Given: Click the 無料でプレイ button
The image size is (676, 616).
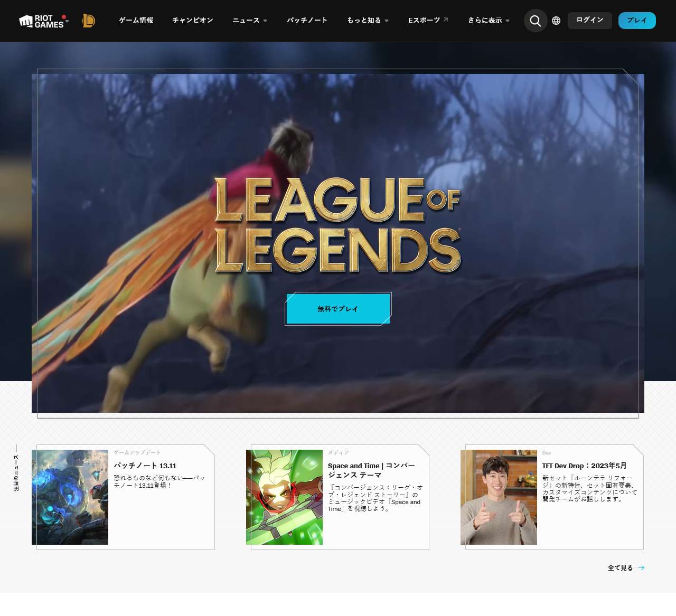Looking at the screenshot, I should click(338, 309).
